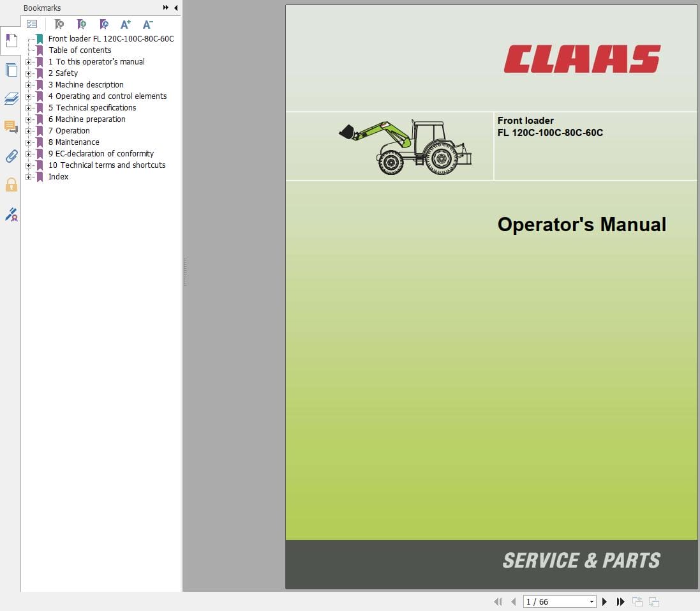Open the Page Thumbnails sidebar icon
This screenshot has height=611, width=700.
tap(11, 70)
